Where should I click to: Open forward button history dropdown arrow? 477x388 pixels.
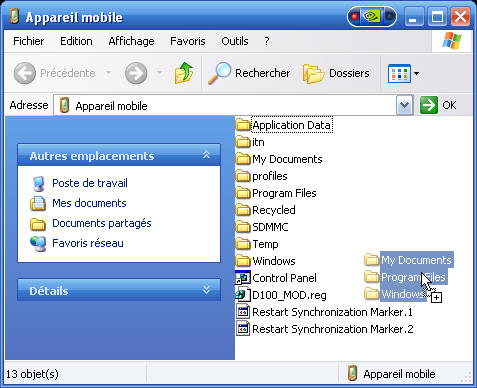tap(159, 72)
